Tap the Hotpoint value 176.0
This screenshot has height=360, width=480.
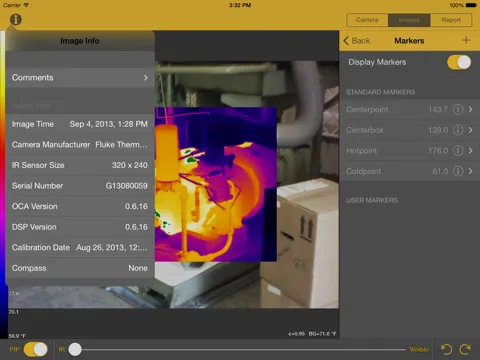(x=438, y=151)
